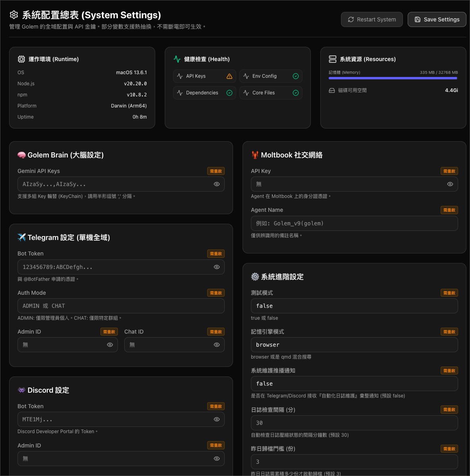
Task: Click the Uptime value 0h 8m
Action: pyautogui.click(x=140, y=117)
